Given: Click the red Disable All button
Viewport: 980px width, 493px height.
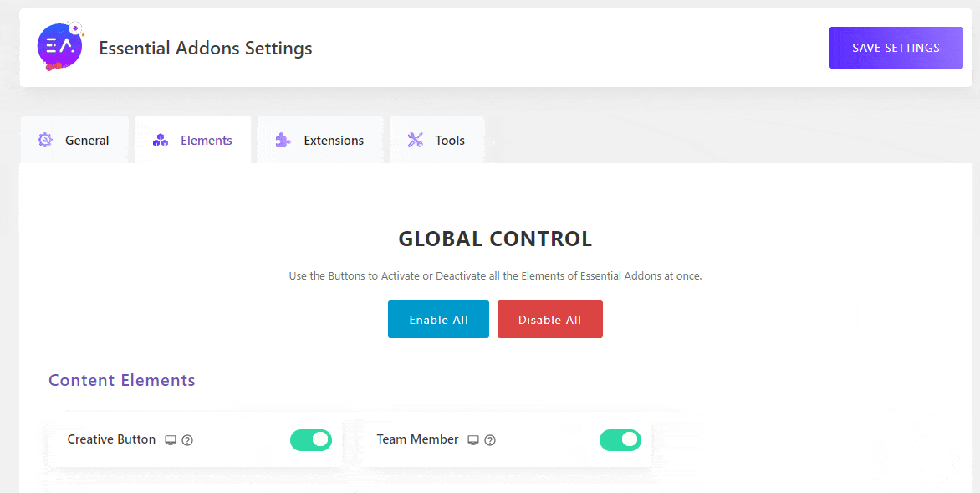Looking at the screenshot, I should (x=550, y=319).
